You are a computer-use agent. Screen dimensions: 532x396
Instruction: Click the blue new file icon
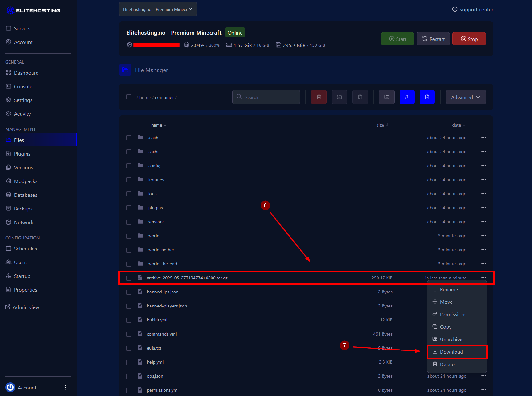427,97
